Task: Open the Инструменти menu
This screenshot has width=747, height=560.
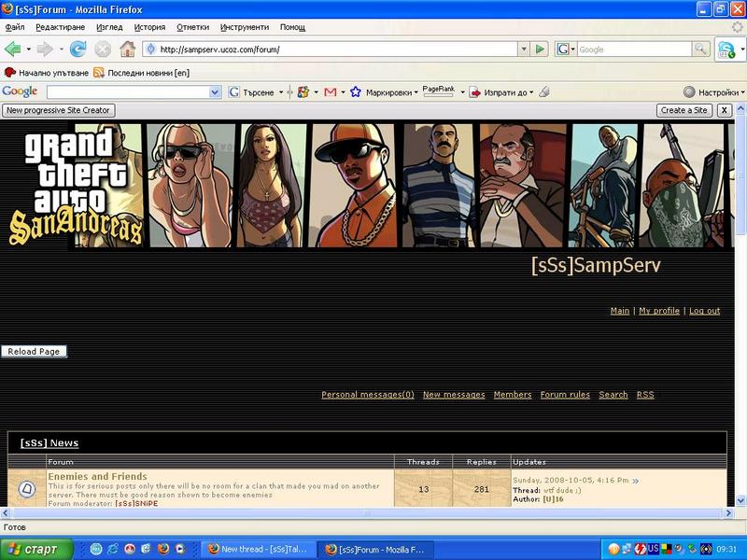Action: coord(245,27)
